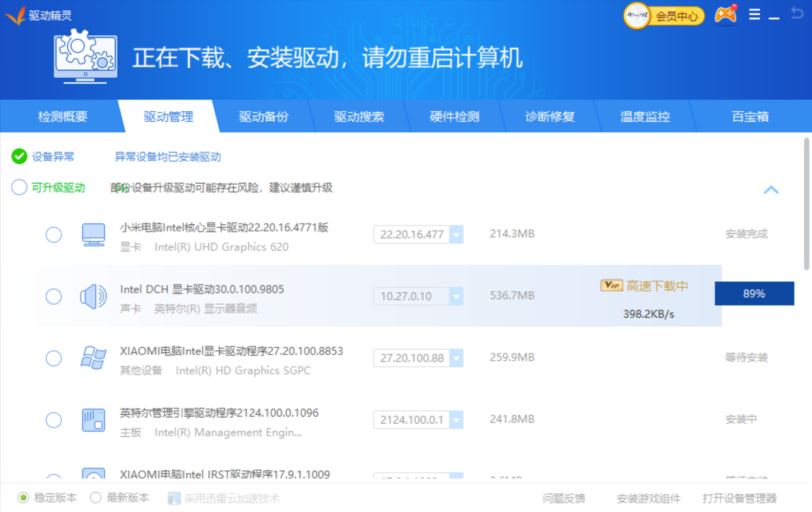
Task: Switch to the 驱动搜索 tab
Action: [x=359, y=117]
